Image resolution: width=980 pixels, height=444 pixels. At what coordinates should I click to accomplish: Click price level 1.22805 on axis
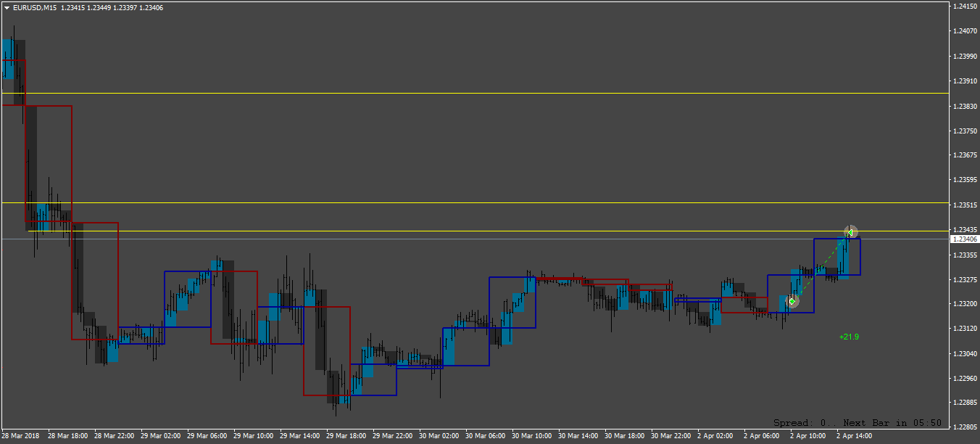coord(965,427)
